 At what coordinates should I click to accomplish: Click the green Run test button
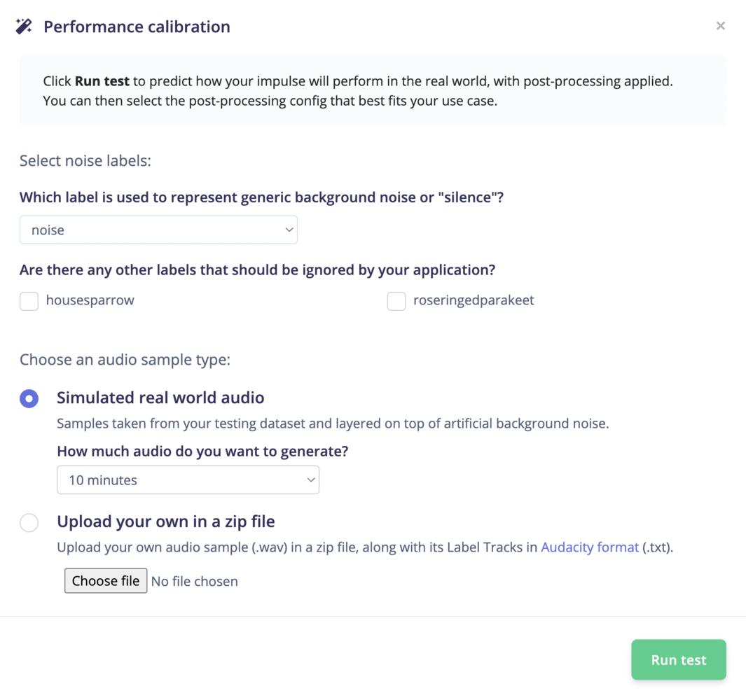pos(678,659)
